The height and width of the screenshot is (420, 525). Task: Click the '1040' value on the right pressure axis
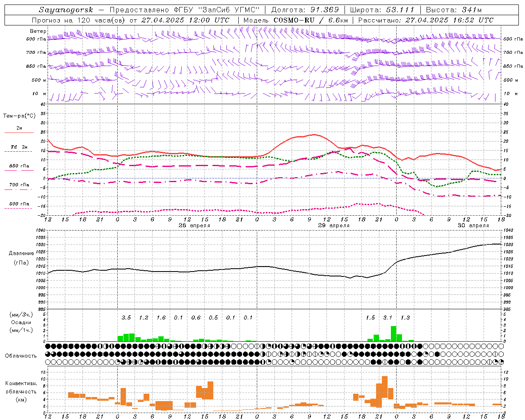pos(508,231)
